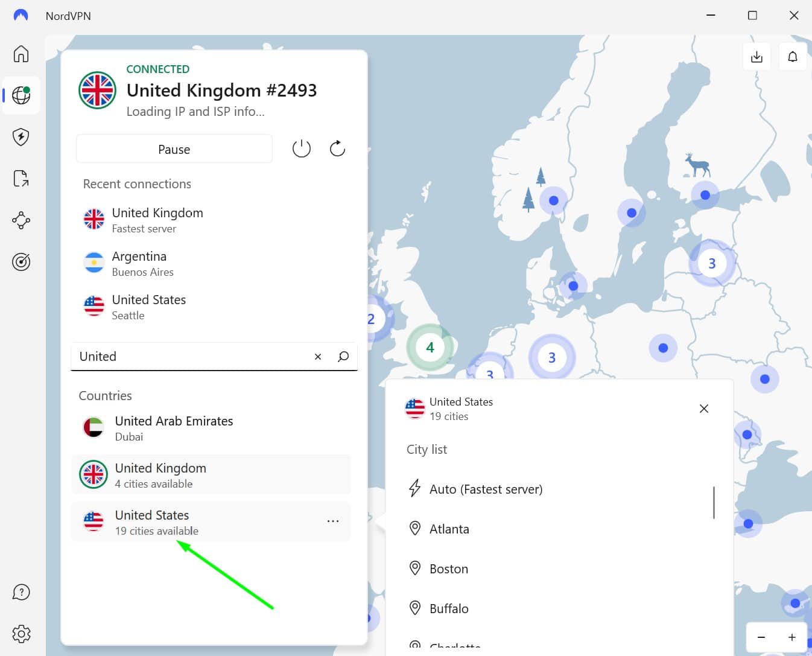
Task: Open more options for United States
Action: 333,521
